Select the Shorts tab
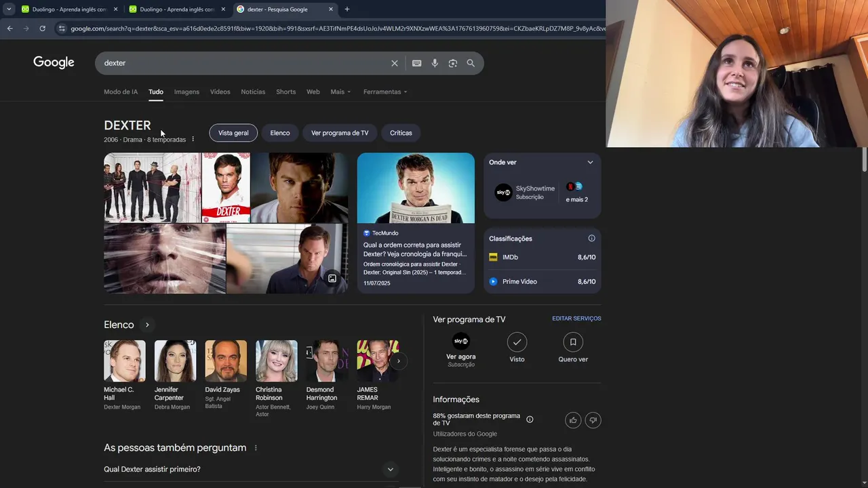This screenshot has width=868, height=488. (285, 91)
